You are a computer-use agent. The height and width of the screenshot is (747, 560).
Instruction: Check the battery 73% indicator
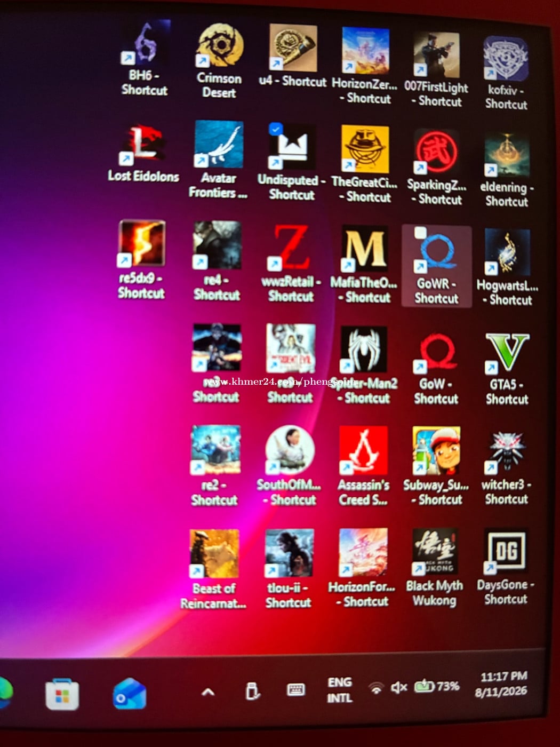[437, 686]
